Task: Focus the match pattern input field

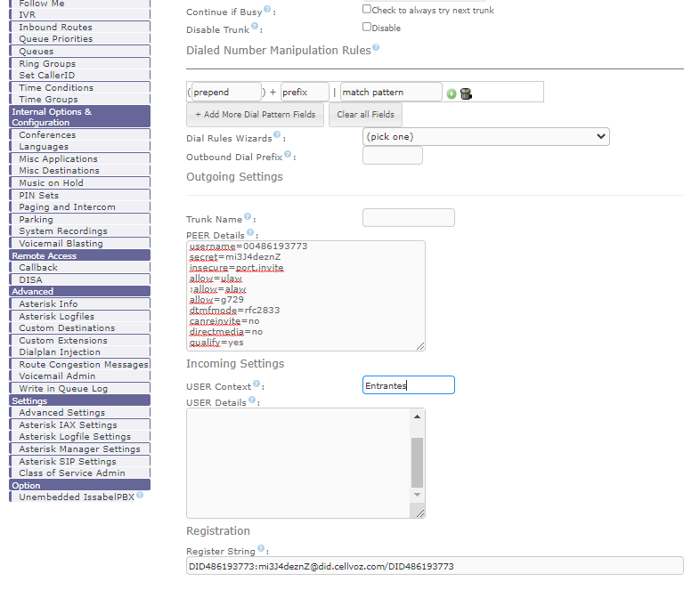Action: (x=391, y=92)
